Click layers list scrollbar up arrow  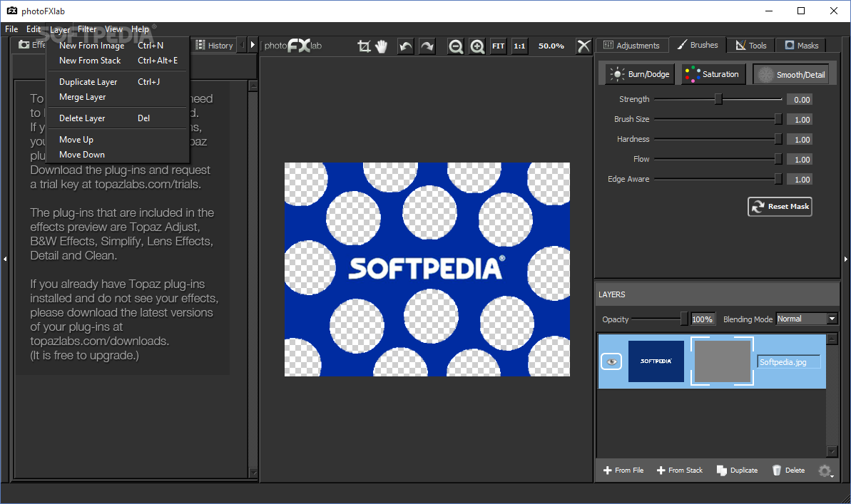pyautogui.click(x=832, y=339)
